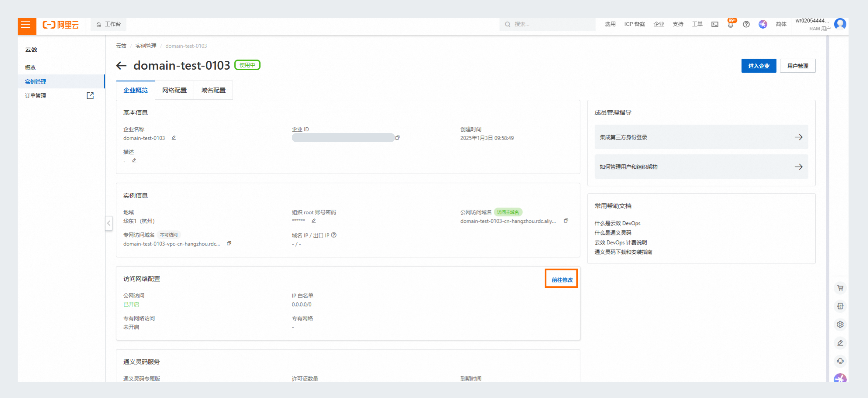The height and width of the screenshot is (398, 868).
Task: Edit the 描述 pencil icon
Action: coord(134,160)
